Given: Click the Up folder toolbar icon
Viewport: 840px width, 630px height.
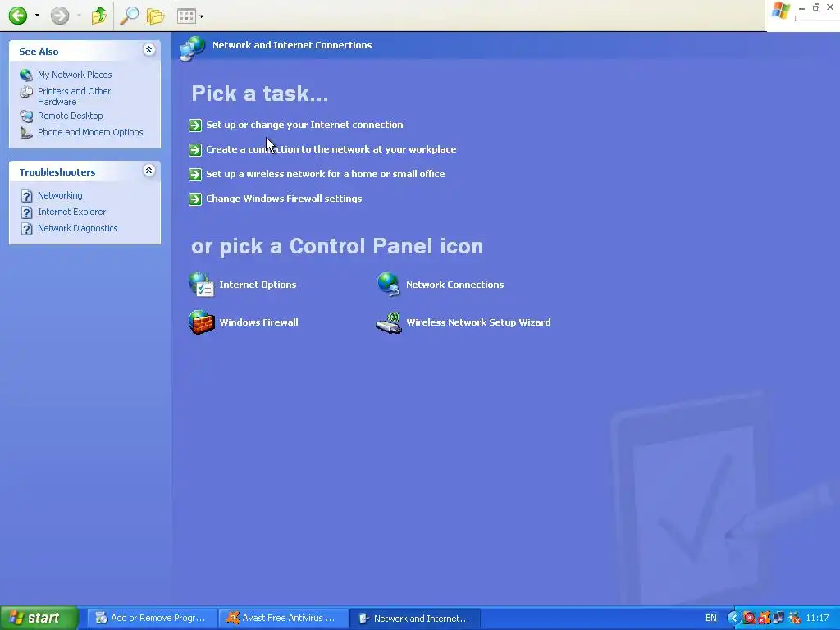Looking at the screenshot, I should pos(99,16).
